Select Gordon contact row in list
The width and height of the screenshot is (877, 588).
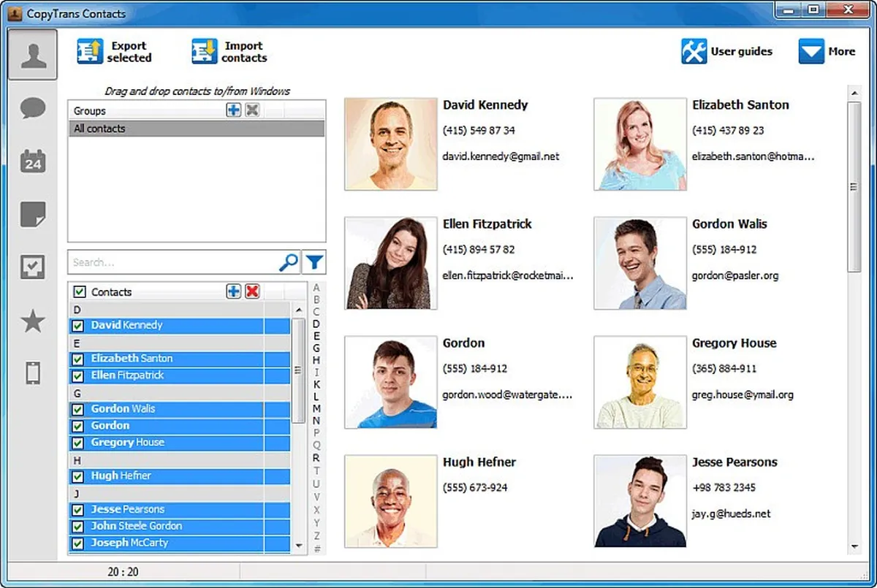pos(180,426)
